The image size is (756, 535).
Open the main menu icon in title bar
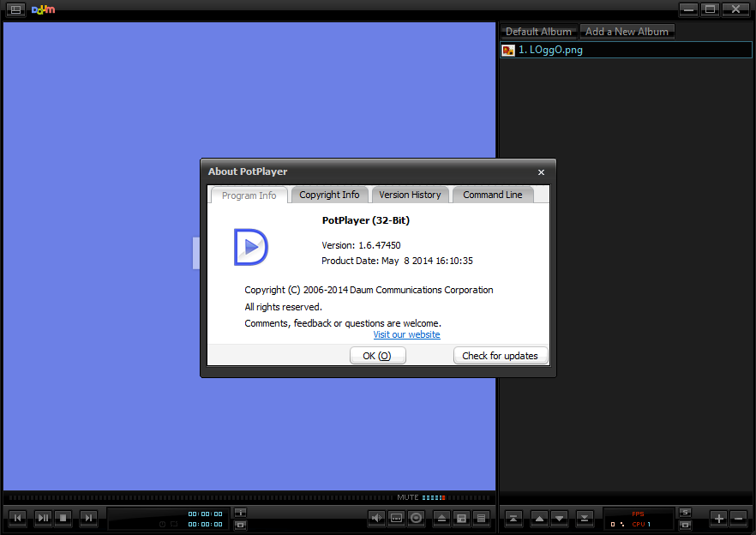15,9
